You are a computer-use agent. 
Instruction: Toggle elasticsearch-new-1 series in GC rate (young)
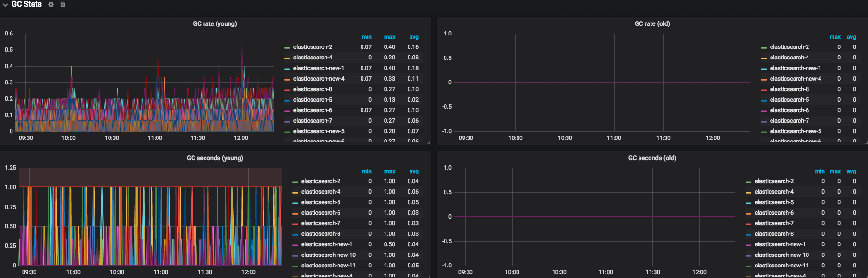tap(318, 68)
